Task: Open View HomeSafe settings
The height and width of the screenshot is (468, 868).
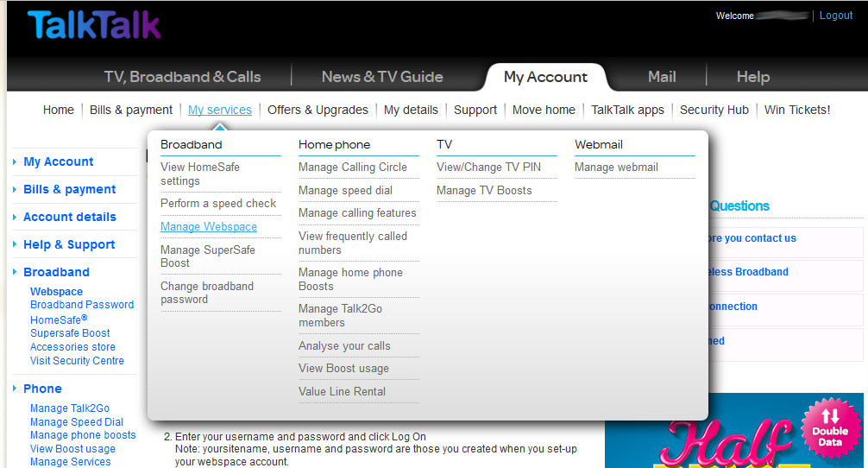Action: [200, 174]
